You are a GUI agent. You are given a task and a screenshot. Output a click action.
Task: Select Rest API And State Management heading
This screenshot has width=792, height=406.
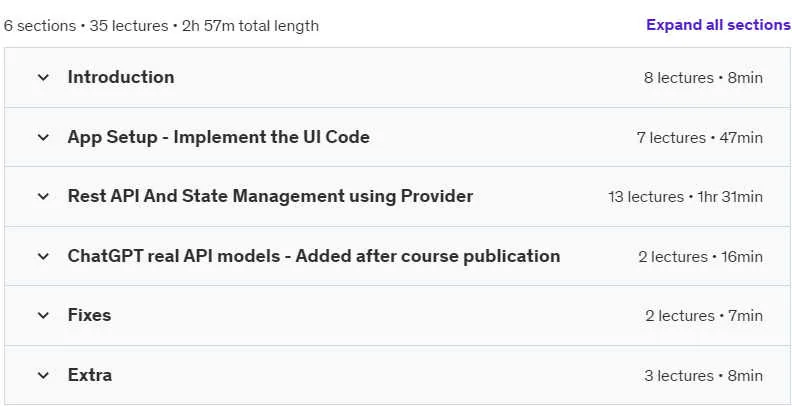click(270, 196)
